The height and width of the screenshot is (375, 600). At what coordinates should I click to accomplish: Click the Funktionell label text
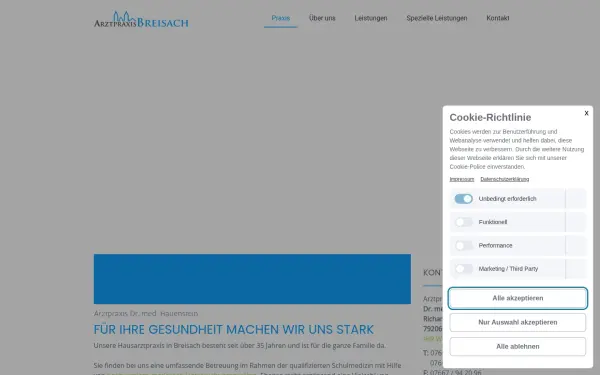(492, 222)
